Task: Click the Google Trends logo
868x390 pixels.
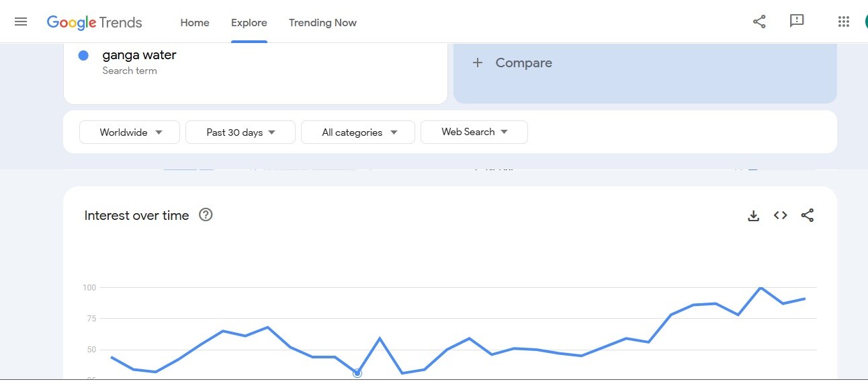Action: (x=94, y=22)
